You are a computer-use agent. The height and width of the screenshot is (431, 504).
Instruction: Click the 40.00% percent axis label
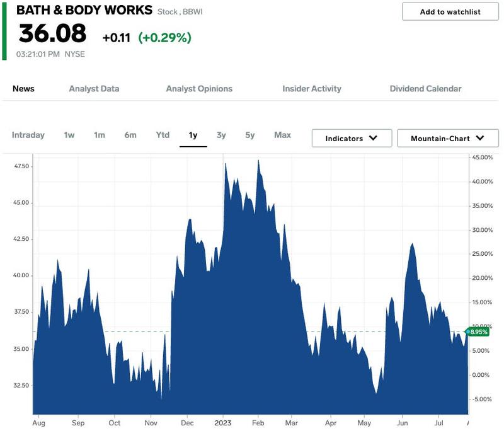point(482,181)
